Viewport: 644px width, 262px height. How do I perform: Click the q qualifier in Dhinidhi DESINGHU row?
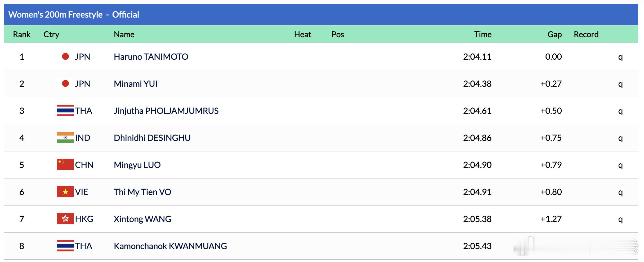click(x=620, y=139)
